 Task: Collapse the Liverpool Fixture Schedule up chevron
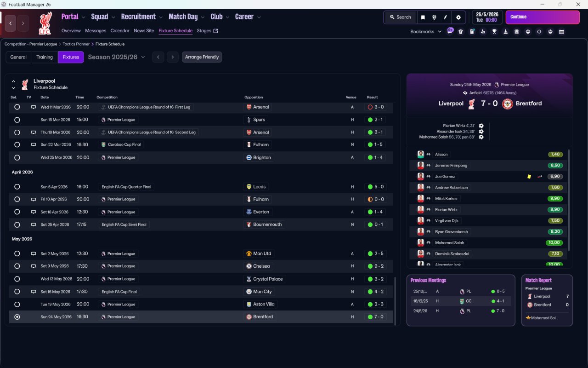point(13,81)
